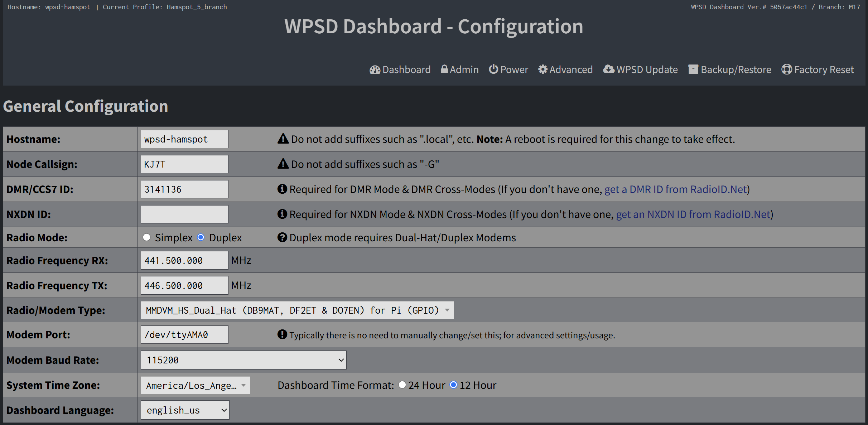Open the System Time Zone selector
This screenshot has height=425, width=868.
[195, 385]
